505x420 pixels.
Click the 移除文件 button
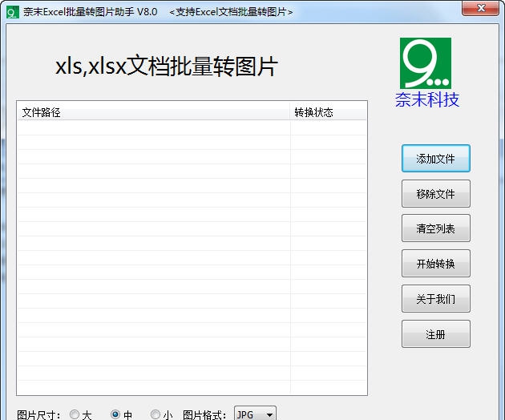pos(436,194)
